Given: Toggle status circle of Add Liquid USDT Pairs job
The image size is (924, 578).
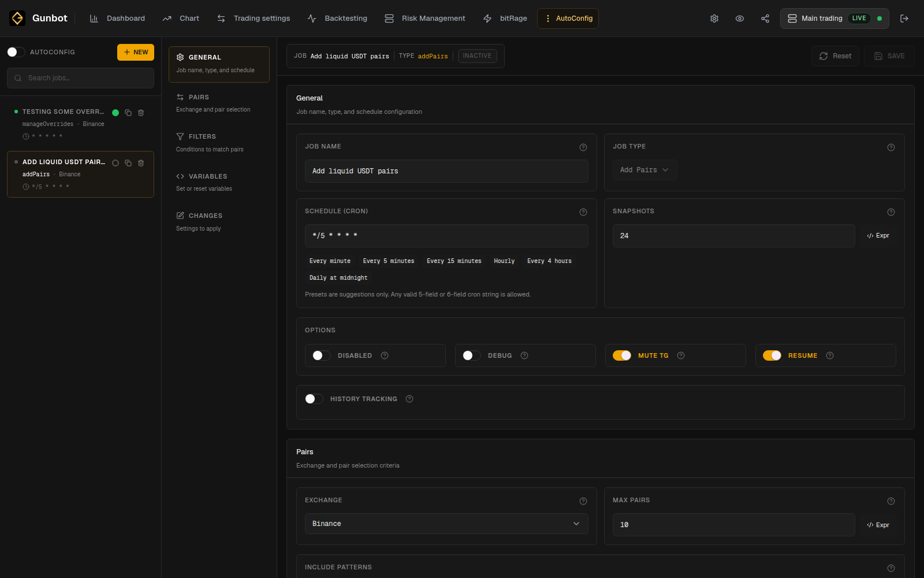Looking at the screenshot, I should click(115, 163).
